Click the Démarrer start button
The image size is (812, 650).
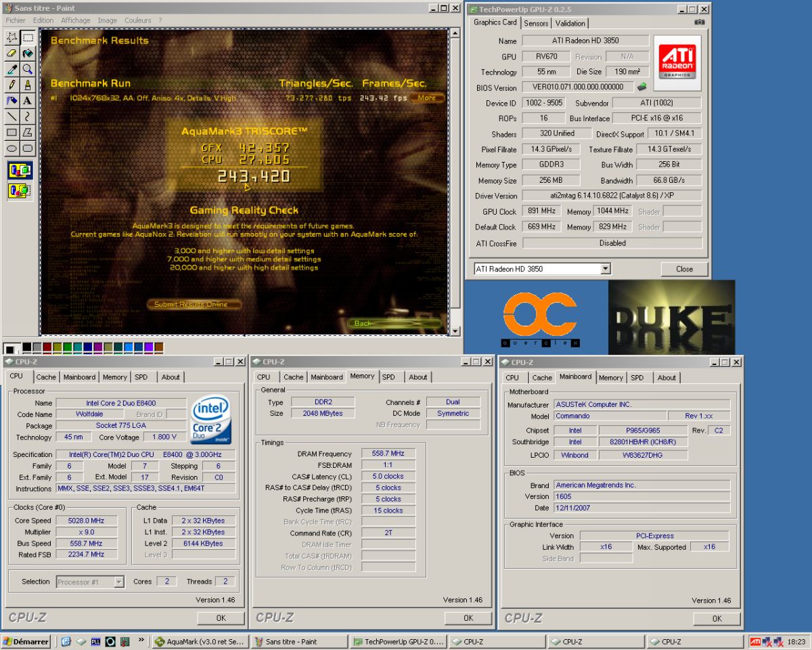tap(26, 641)
